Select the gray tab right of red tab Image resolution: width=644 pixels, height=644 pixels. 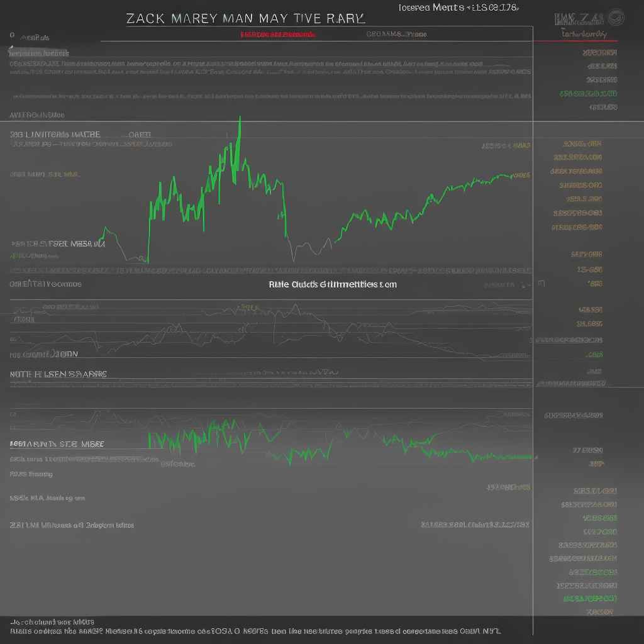[x=396, y=35]
